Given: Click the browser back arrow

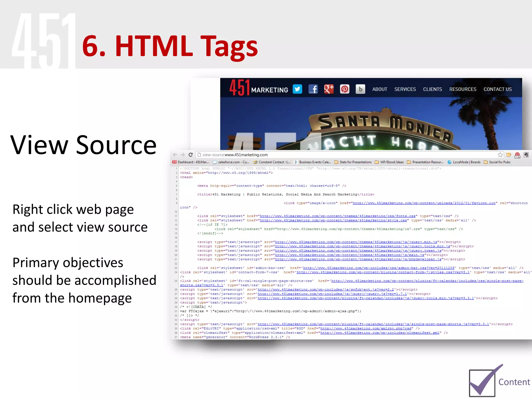Looking at the screenshot, I should click(175, 155).
